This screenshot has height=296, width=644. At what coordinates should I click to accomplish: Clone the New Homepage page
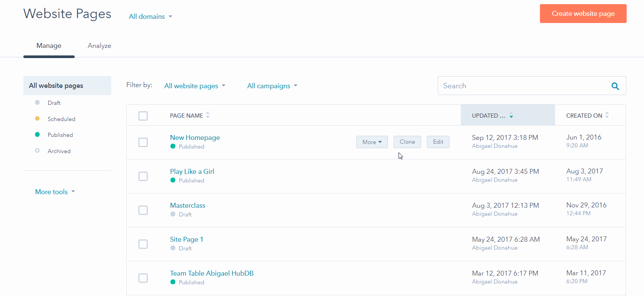point(407,142)
